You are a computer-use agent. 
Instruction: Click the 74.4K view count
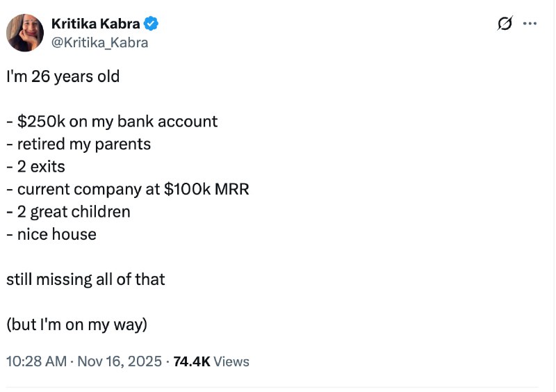tap(191, 361)
